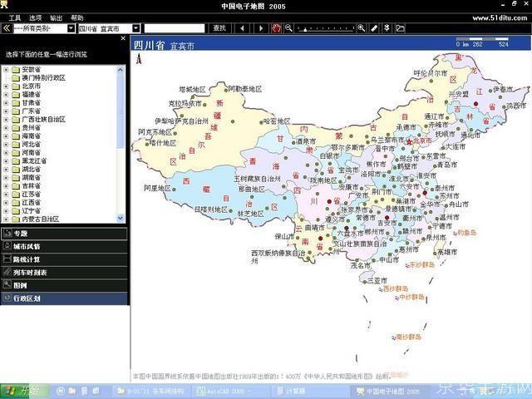532x399 pixels.
Task: Open the 所有类别 category dropdown
Action: pyautogui.click(x=71, y=28)
